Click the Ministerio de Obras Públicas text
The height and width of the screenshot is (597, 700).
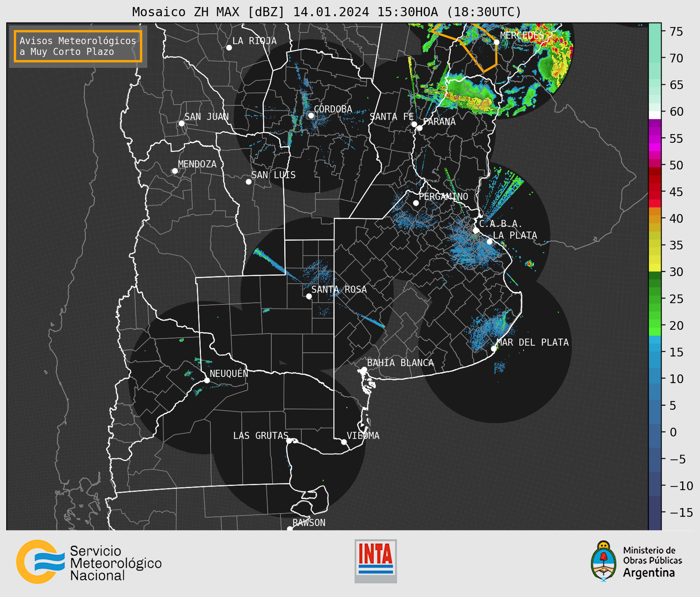tap(652, 555)
